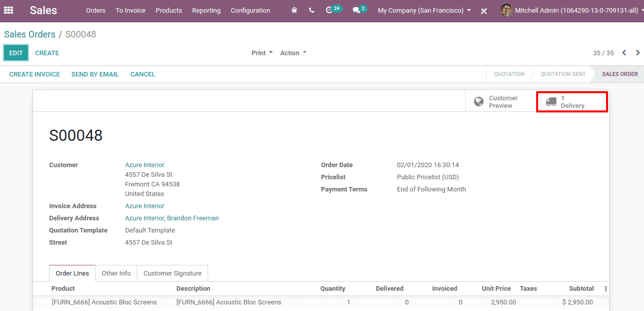Sort by Invoiced column header
644x311 pixels.
(x=445, y=289)
